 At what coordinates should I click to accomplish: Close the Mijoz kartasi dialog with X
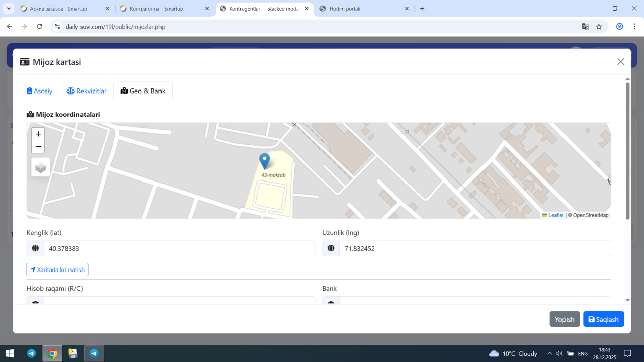pyautogui.click(x=620, y=62)
